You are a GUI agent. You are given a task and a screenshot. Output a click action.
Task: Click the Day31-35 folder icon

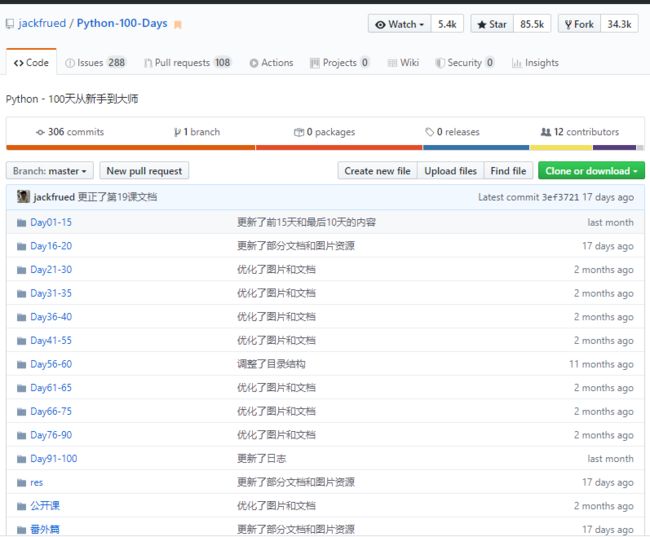22,294
